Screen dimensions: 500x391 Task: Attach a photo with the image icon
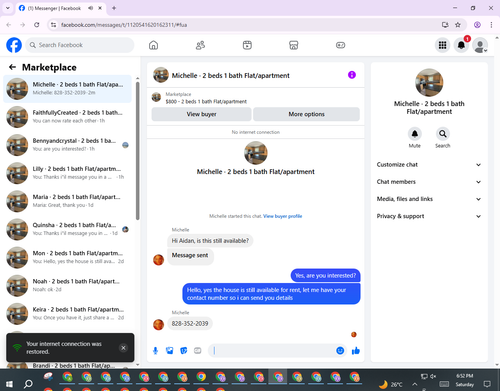tap(170, 351)
